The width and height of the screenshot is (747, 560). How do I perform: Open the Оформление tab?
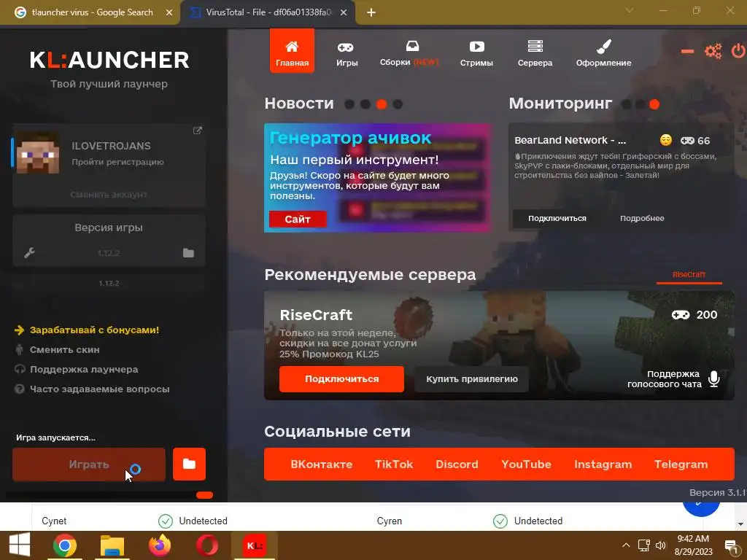coord(603,54)
